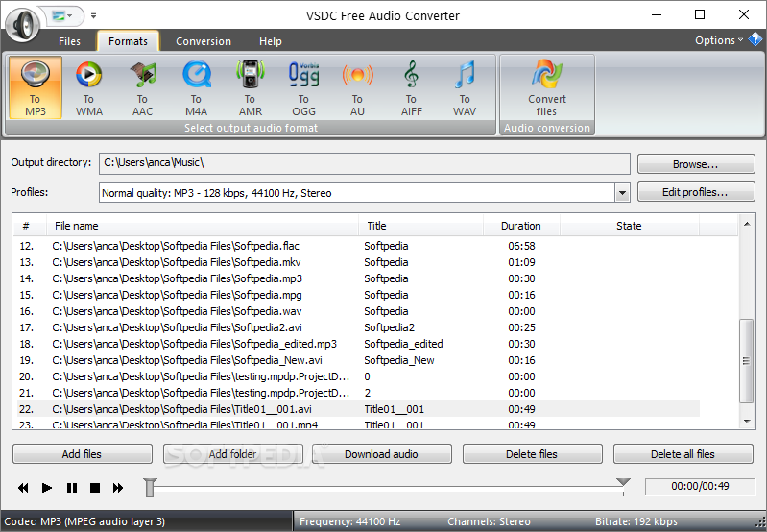Click the playback position slider handle
The height and width of the screenshot is (532, 767).
tap(150, 488)
